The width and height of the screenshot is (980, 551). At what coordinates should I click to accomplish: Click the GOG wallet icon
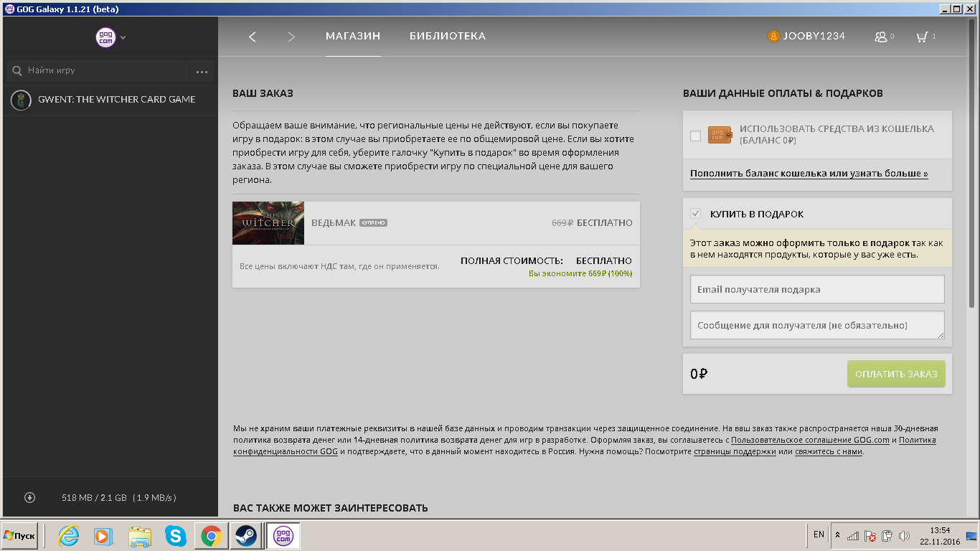720,135
